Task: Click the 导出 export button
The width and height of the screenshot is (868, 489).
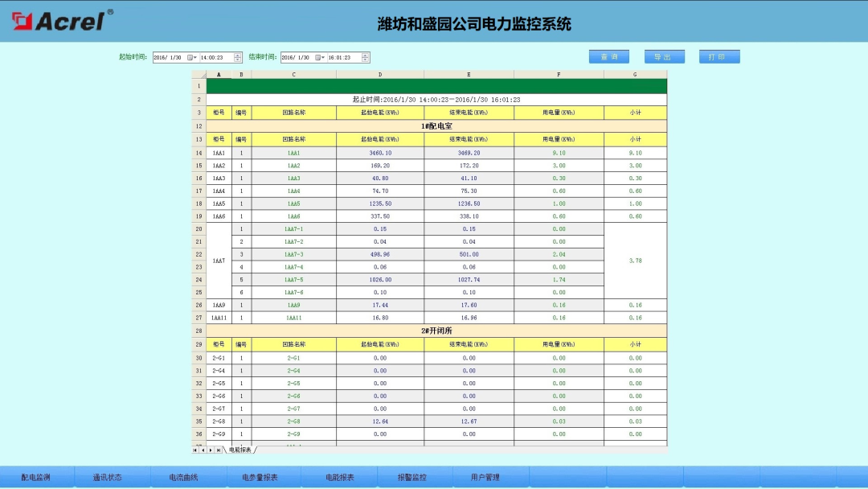Action: tap(665, 57)
